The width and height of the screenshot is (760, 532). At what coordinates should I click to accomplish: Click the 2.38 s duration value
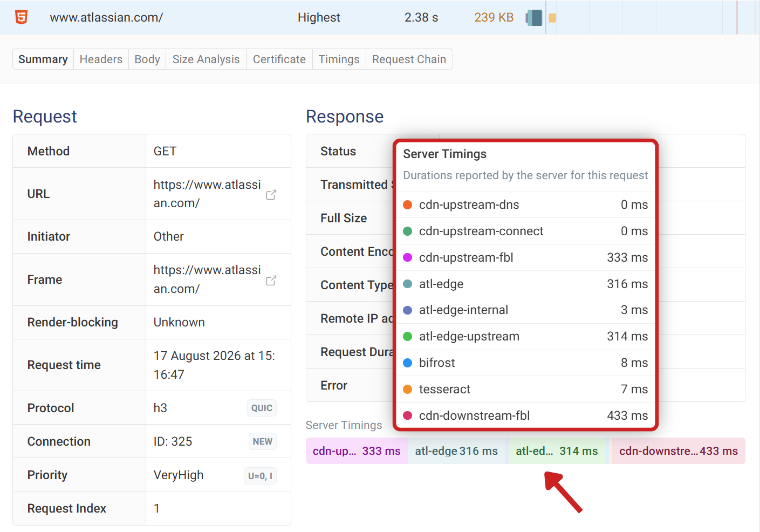point(421,18)
